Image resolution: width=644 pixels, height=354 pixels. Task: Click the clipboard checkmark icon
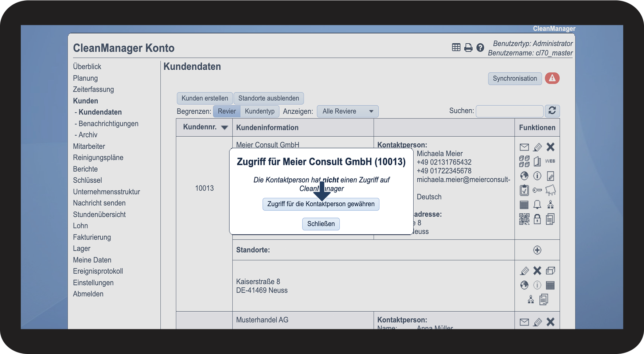click(524, 190)
